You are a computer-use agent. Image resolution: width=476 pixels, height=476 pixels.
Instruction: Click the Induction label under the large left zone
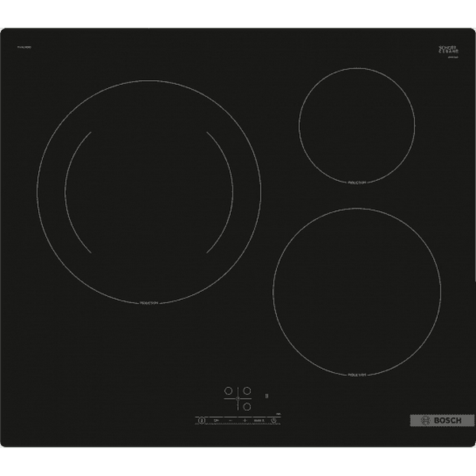pos(149,303)
